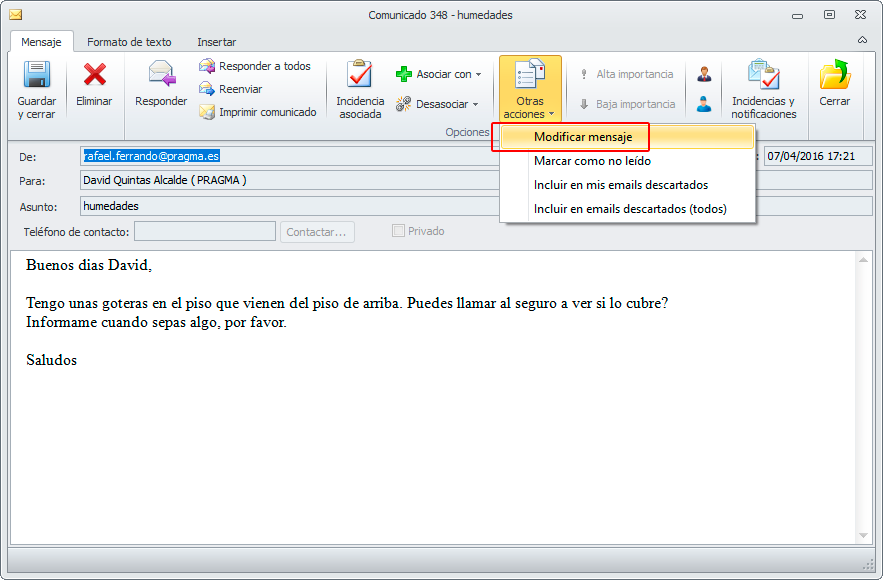Open the Otras acciones dropdown arrow
The width and height of the screenshot is (883, 580).
(551, 114)
